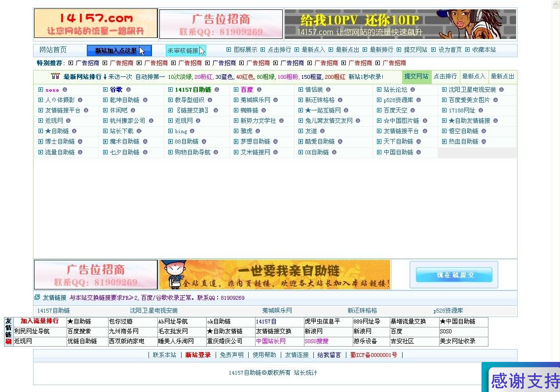Select the 点击排行 tab in ranking bar

pyautogui.click(x=445, y=76)
